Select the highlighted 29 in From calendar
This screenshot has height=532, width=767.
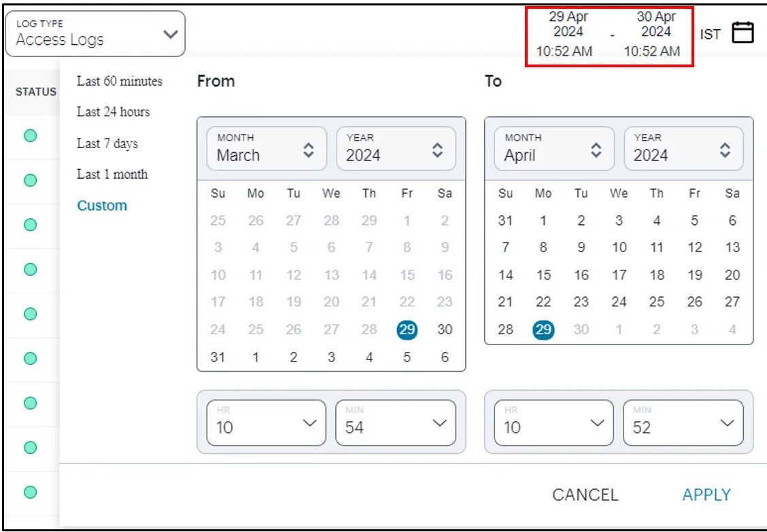coord(407,330)
